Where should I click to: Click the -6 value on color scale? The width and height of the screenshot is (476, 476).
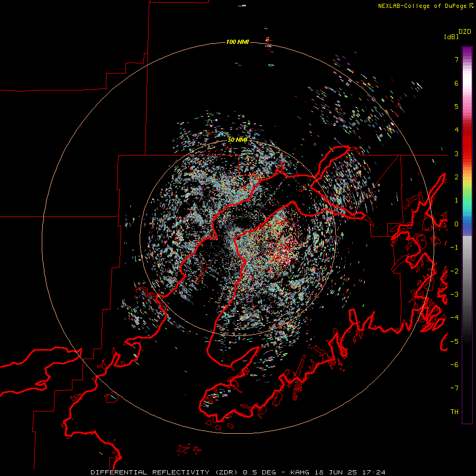click(x=454, y=365)
